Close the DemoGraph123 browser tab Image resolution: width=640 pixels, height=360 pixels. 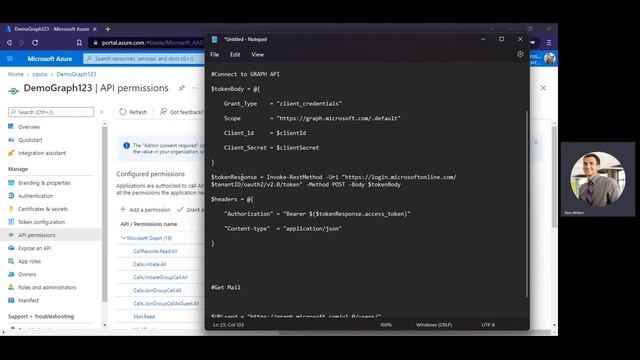95,29
